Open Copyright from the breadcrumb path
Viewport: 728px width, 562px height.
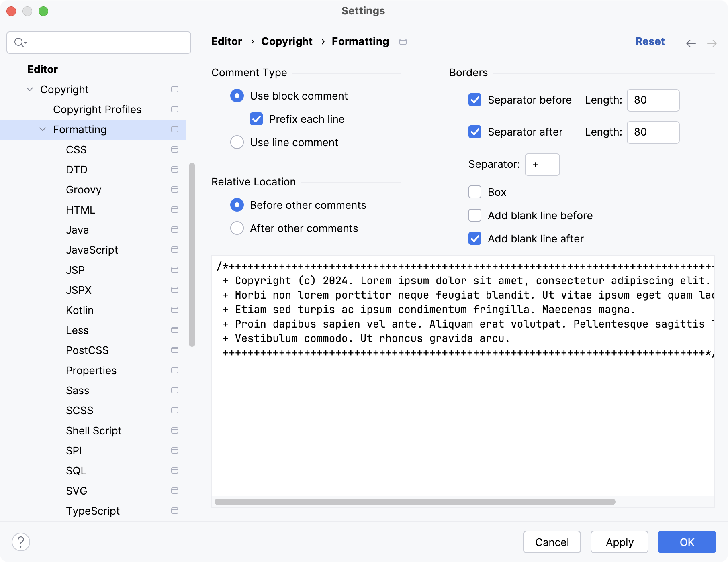point(286,41)
